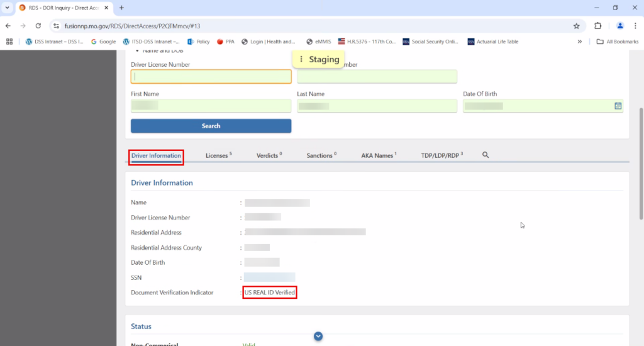Open the Extensions puzzle icon
The image size is (644, 346).
click(597, 26)
